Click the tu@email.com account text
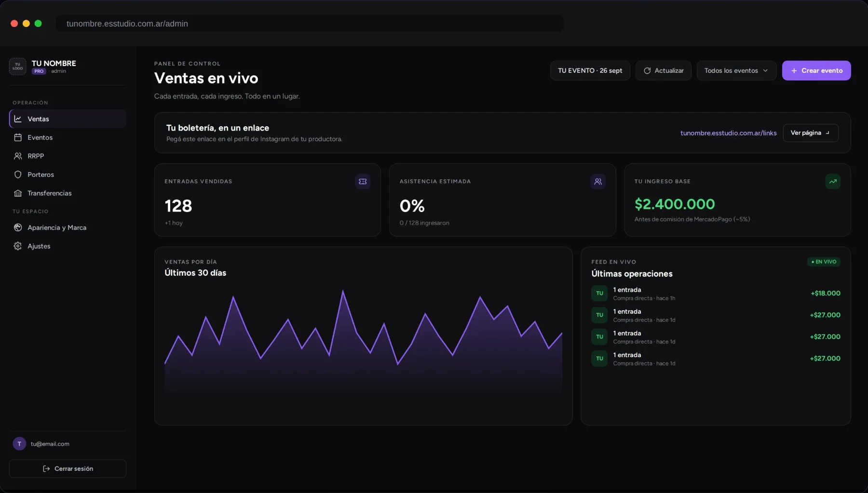Viewport: 868px width, 493px height. pyautogui.click(x=50, y=444)
